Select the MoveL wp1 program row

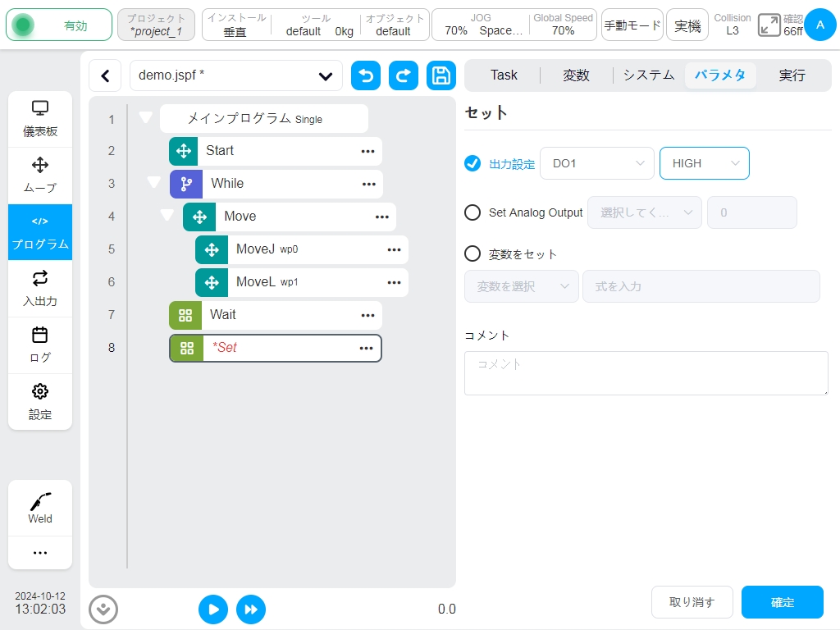pos(302,282)
